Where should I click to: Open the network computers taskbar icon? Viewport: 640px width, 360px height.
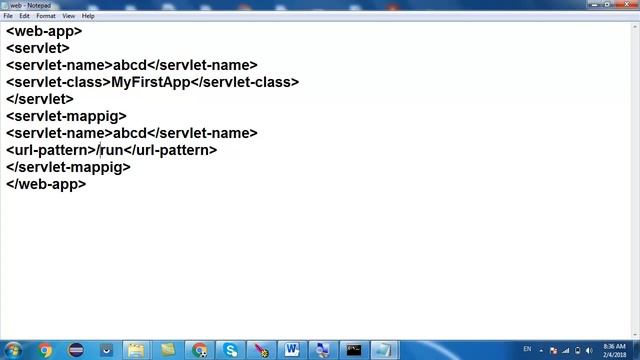coord(323,350)
